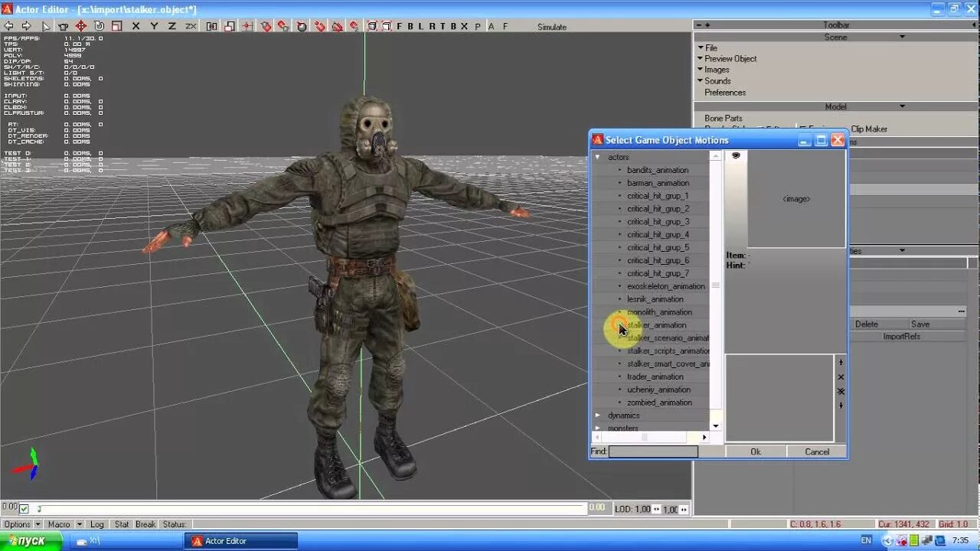The width and height of the screenshot is (980, 551).
Task: Expand the dynamics tree folder
Action: click(x=598, y=415)
